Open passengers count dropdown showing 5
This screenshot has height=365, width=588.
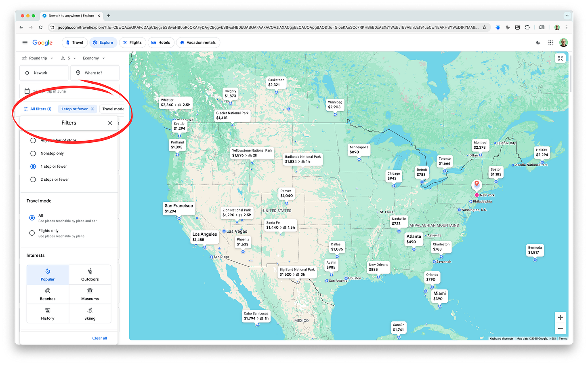click(68, 58)
